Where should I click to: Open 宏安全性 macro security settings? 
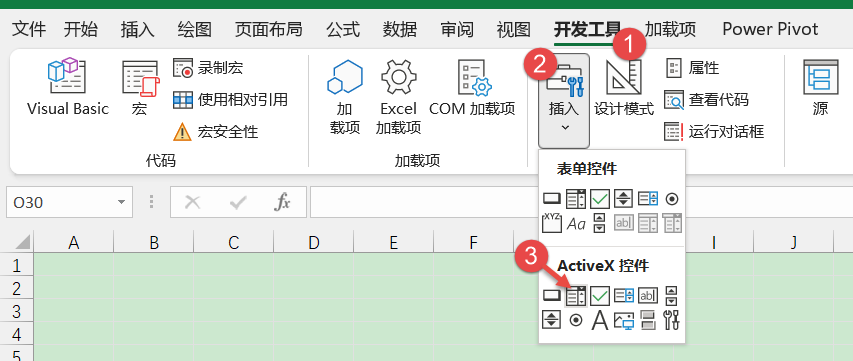pyautogui.click(x=215, y=132)
